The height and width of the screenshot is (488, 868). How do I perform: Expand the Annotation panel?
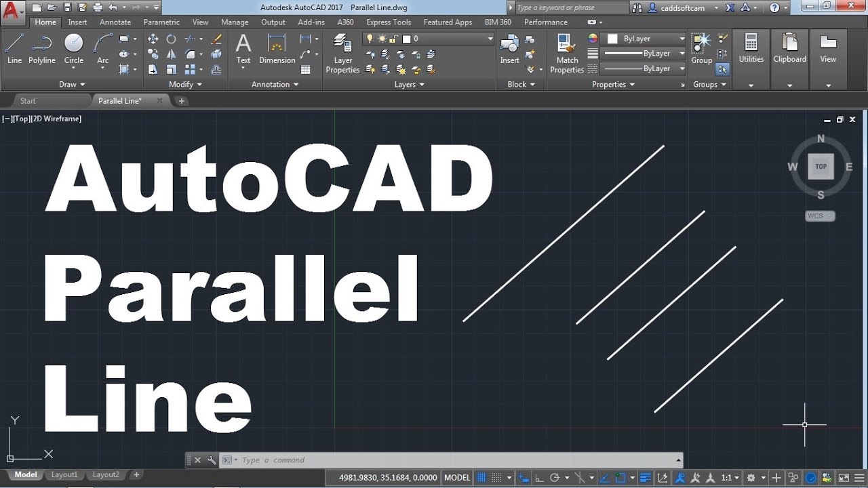pos(275,85)
